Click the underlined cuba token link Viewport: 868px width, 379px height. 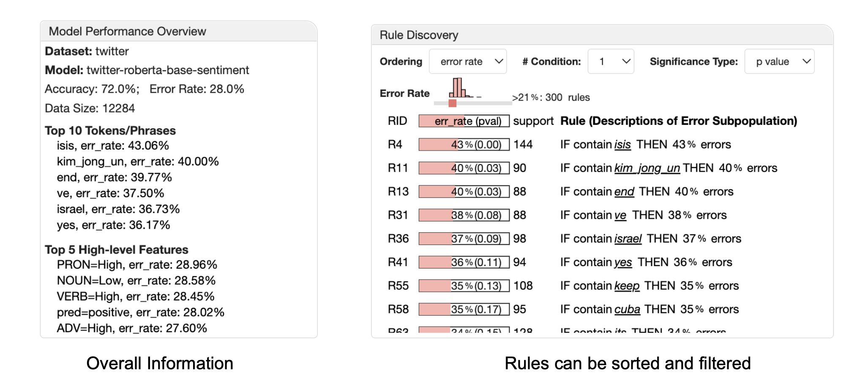click(x=627, y=310)
